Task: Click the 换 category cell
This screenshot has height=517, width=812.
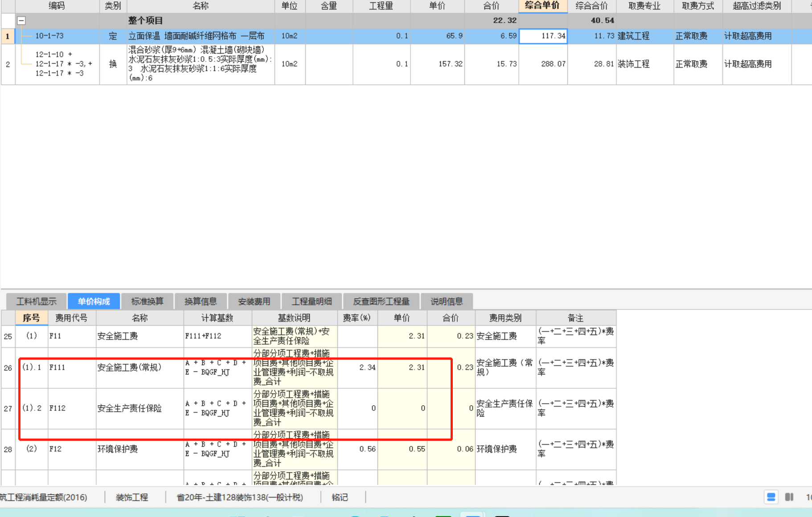Action: tap(113, 64)
